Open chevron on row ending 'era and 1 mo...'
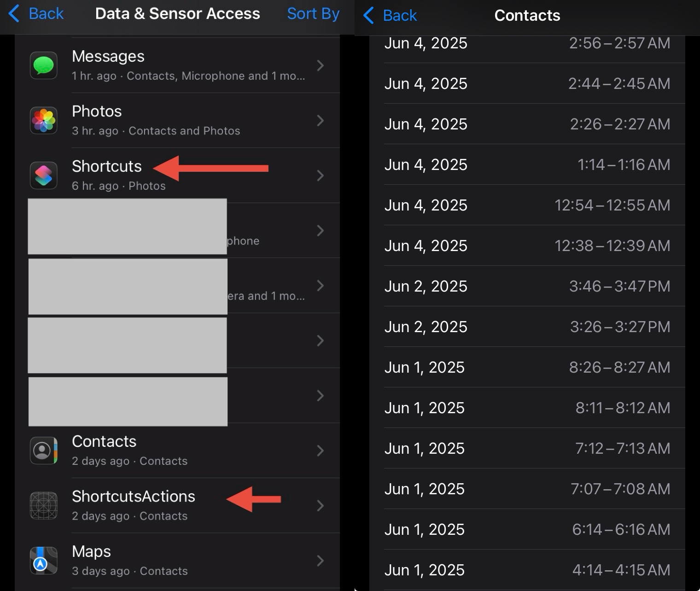700x591 pixels. tap(321, 286)
